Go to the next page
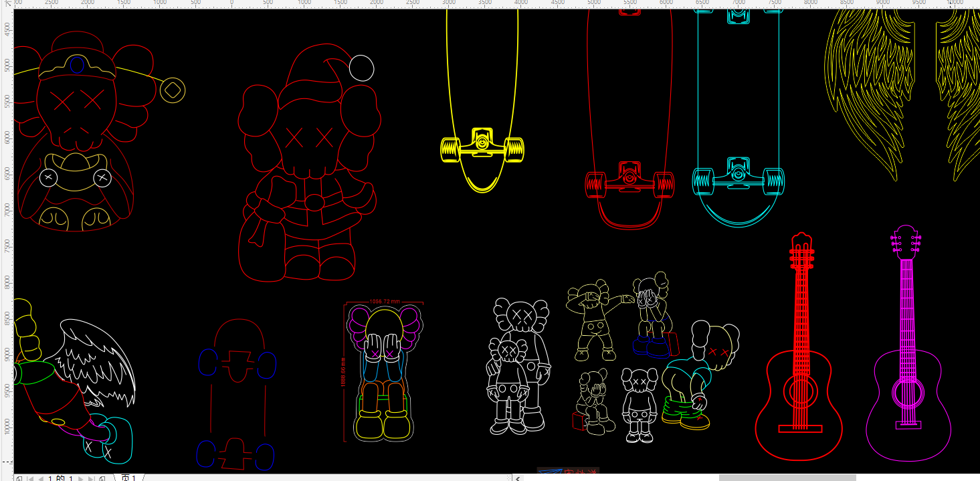 (81, 478)
